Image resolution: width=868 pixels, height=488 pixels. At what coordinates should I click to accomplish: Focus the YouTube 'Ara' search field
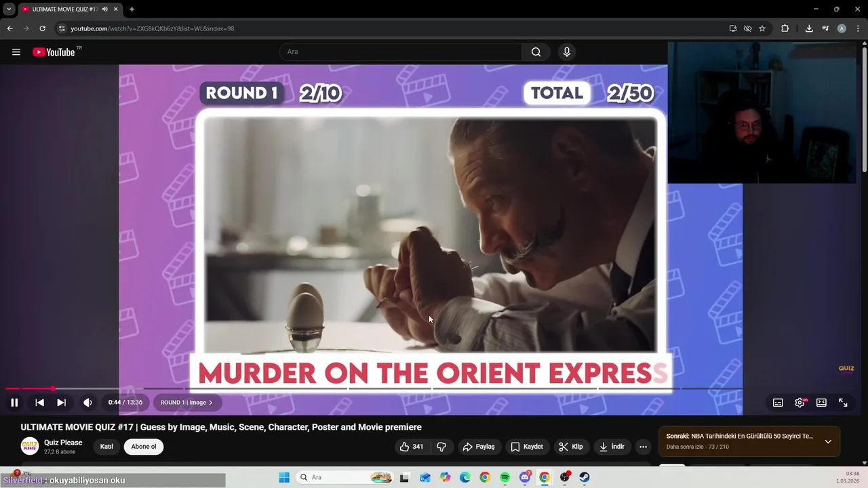coord(400,52)
